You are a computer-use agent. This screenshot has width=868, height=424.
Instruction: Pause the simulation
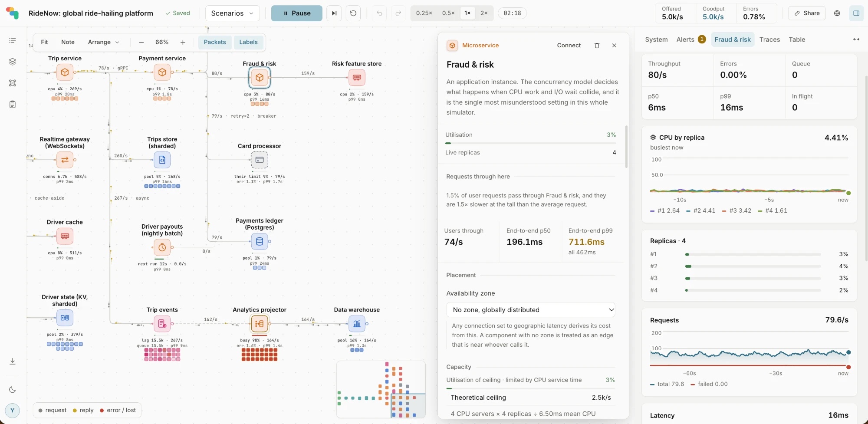(297, 13)
